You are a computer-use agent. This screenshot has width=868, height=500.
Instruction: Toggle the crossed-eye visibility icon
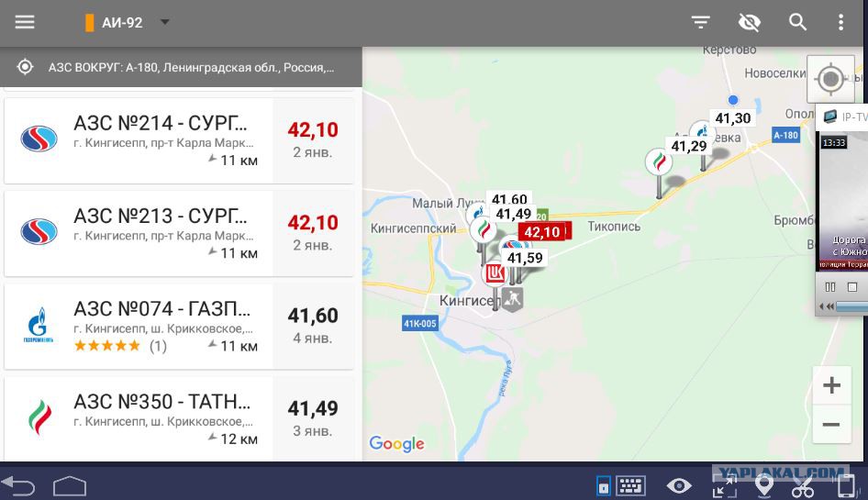(749, 22)
